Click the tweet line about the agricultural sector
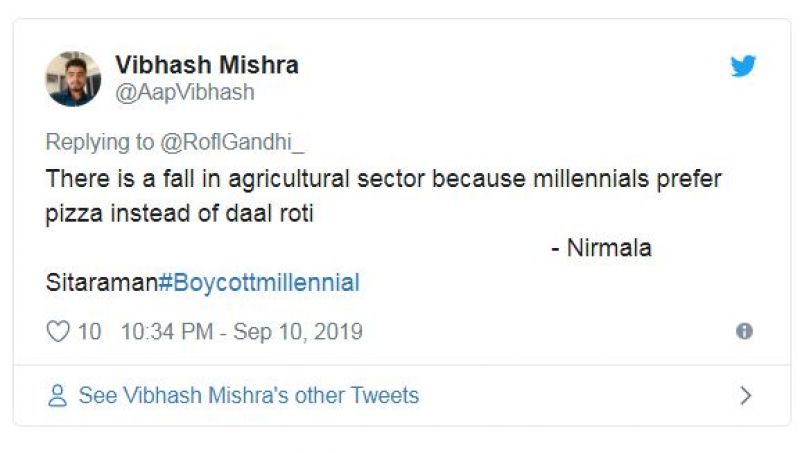 383,180
